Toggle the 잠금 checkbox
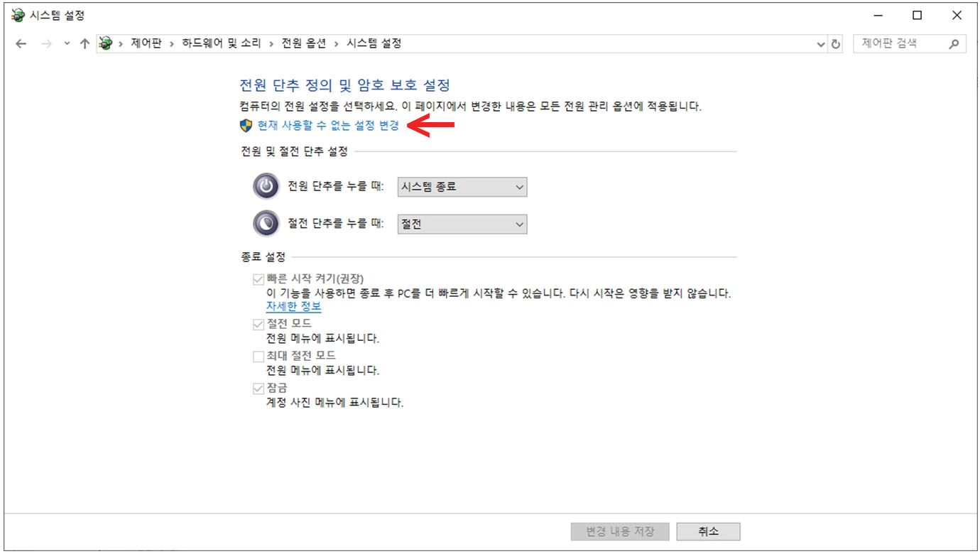This screenshot has height=554, width=980. pyautogui.click(x=258, y=388)
